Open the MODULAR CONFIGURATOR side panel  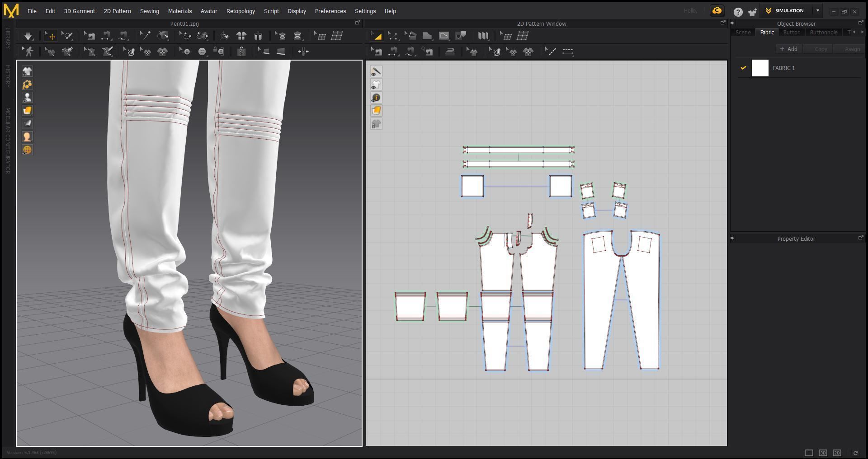(8, 141)
